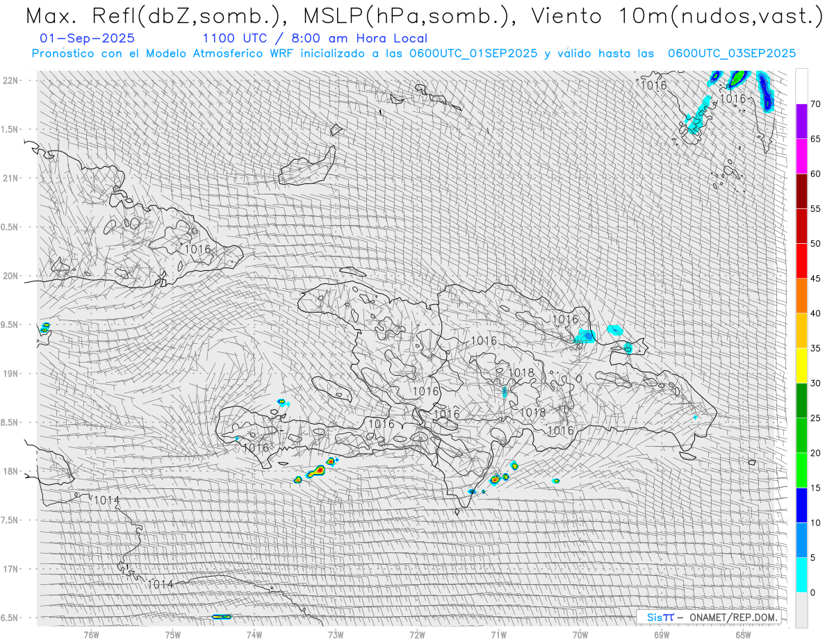
Task: Select the orange 40–45 dBZ colorbar segment
Action: (801, 296)
